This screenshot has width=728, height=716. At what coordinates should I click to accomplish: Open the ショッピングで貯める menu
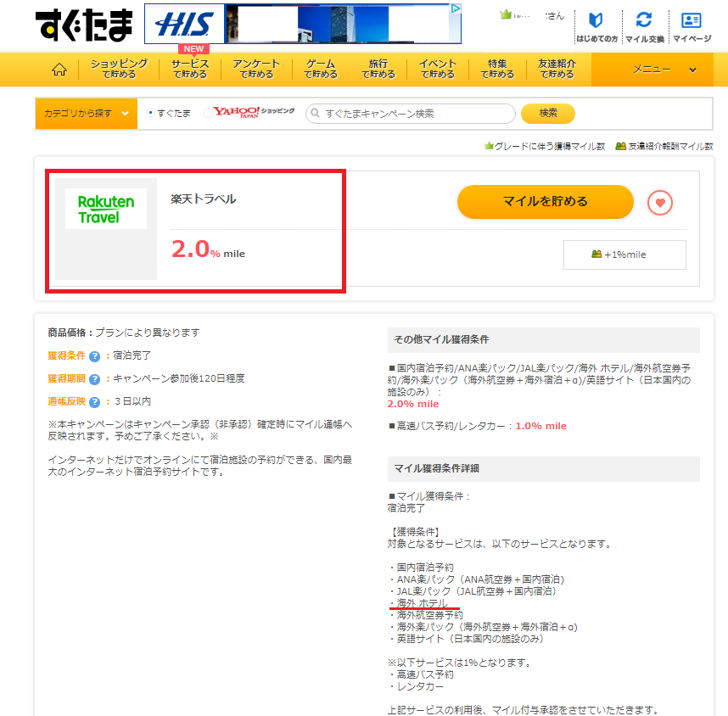[120, 69]
